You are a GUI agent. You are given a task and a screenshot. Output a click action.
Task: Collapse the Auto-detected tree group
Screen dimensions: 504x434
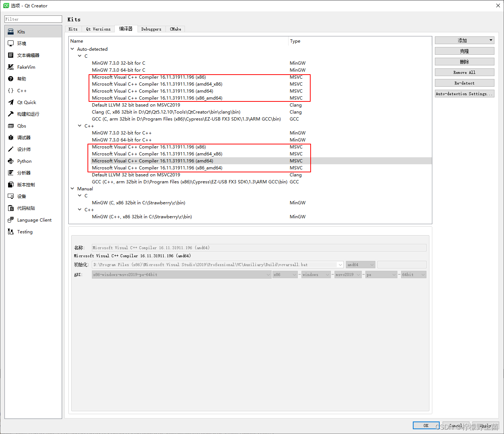tap(72, 49)
